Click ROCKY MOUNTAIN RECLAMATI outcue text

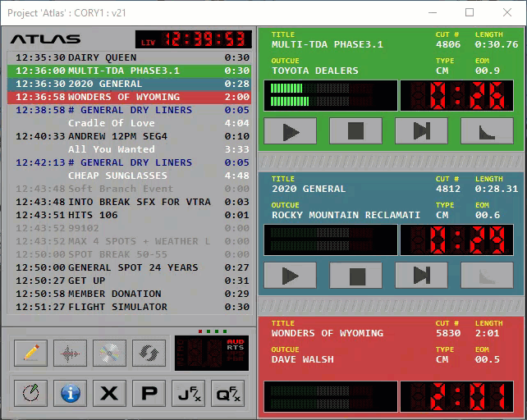point(346,215)
